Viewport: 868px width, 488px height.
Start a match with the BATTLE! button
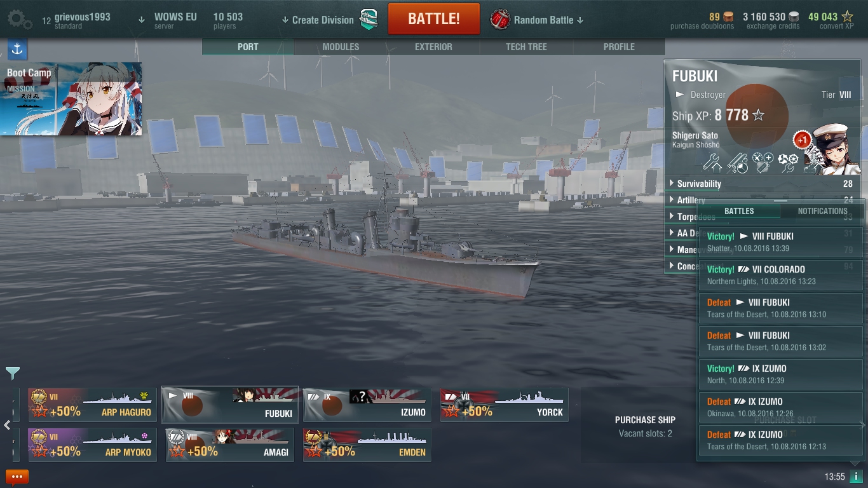point(434,19)
